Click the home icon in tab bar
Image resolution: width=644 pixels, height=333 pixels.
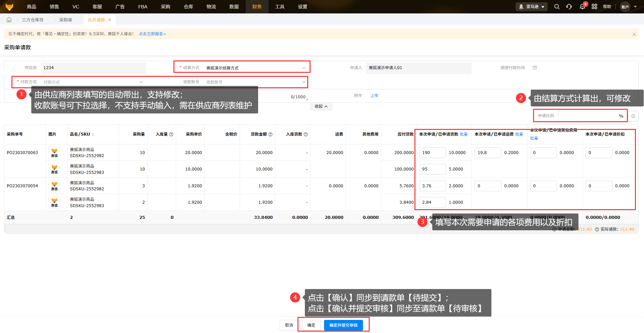(x=9, y=20)
